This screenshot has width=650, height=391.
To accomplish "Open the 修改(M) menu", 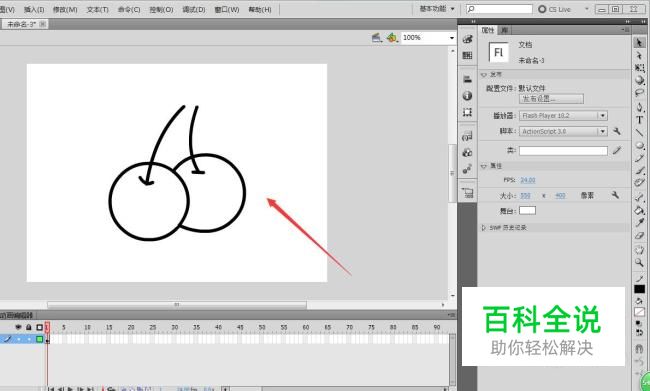I will [65, 9].
